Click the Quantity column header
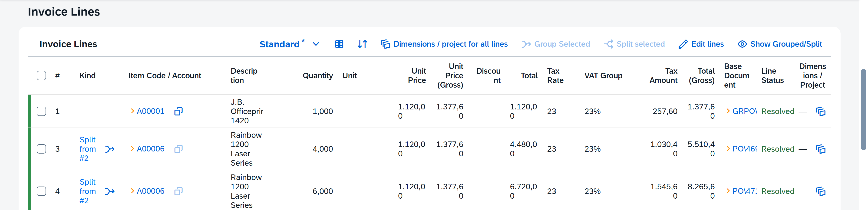868x210 pixels. pyautogui.click(x=318, y=75)
